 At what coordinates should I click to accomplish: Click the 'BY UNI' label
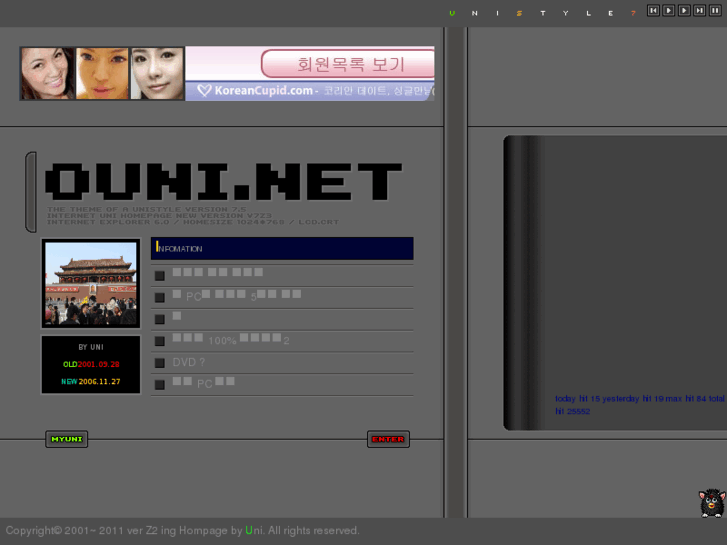[x=91, y=347]
